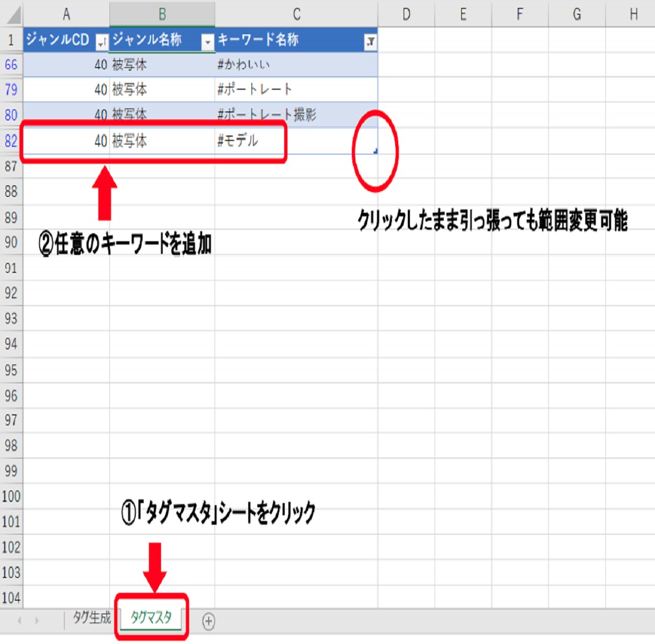This screenshot has height=644, width=655.
Task: Click the table resize handle corner
Action: [375, 151]
